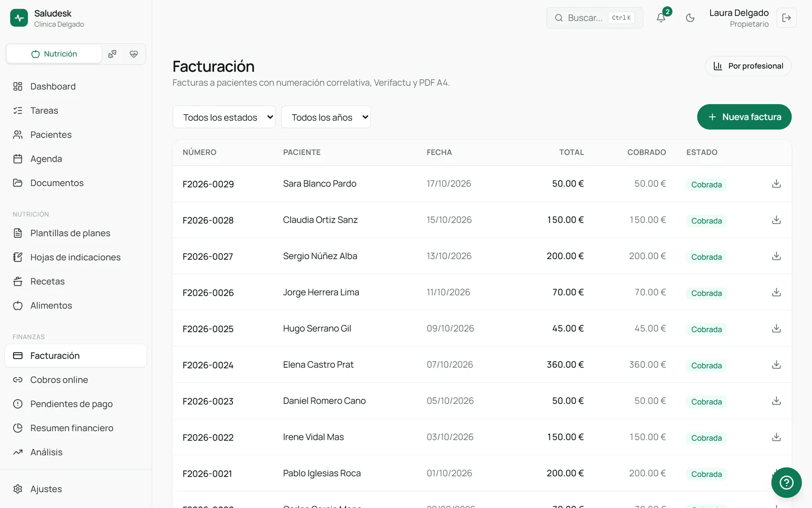The image size is (812, 508).
Task: Open Alimentos section
Action: point(76,306)
